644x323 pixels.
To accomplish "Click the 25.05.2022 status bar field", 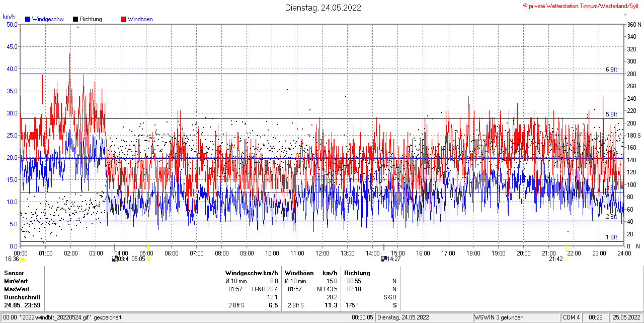I will pos(626,317).
